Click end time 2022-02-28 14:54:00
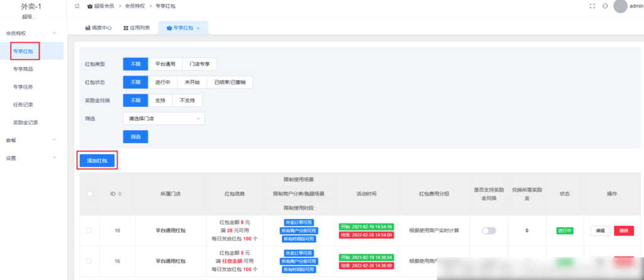The height and width of the screenshot is (280, 644). (x=367, y=235)
